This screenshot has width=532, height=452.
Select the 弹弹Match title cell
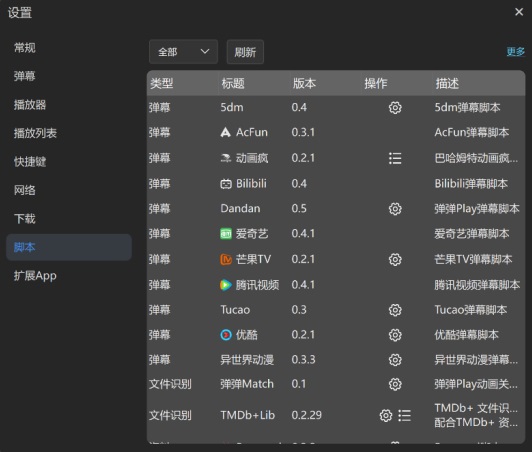pyautogui.click(x=247, y=384)
